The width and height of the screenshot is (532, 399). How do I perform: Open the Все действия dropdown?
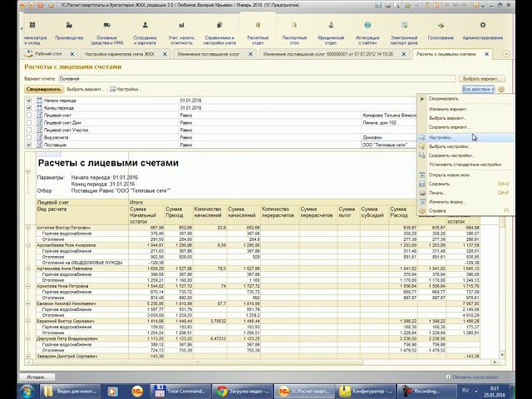(x=478, y=89)
